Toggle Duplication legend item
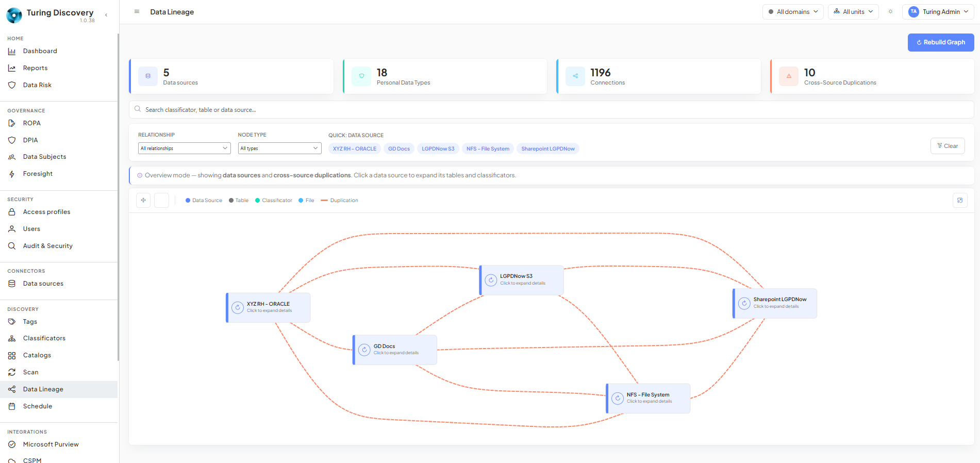The height and width of the screenshot is (463, 980). click(x=339, y=201)
